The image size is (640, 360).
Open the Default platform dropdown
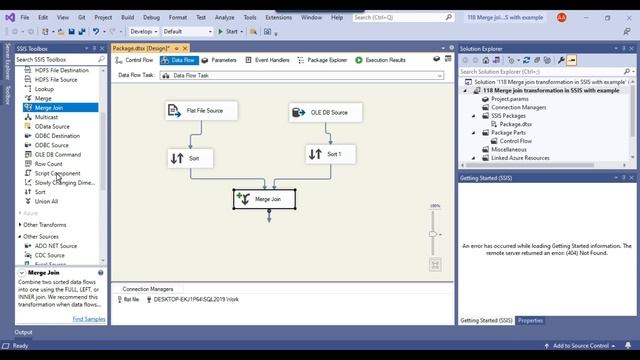pyautogui.click(x=187, y=31)
